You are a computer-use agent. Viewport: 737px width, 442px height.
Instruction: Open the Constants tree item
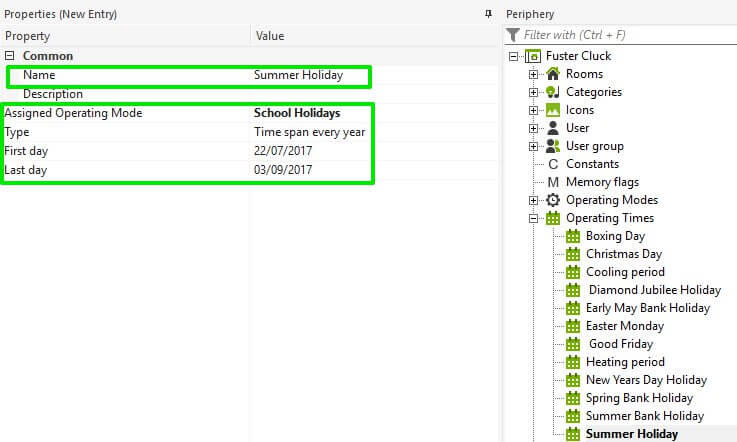tap(592, 164)
